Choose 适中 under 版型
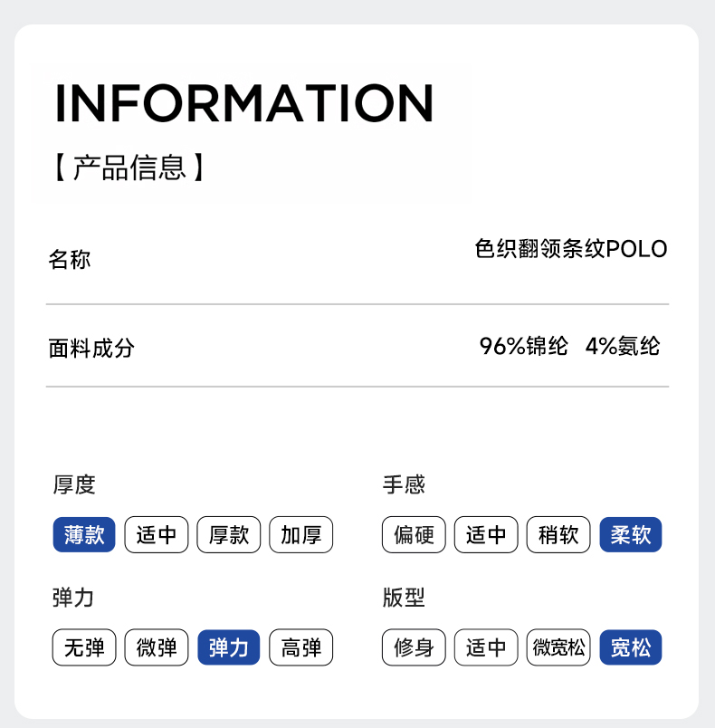Screen dimensions: 715x728 pyautogui.click(x=486, y=647)
